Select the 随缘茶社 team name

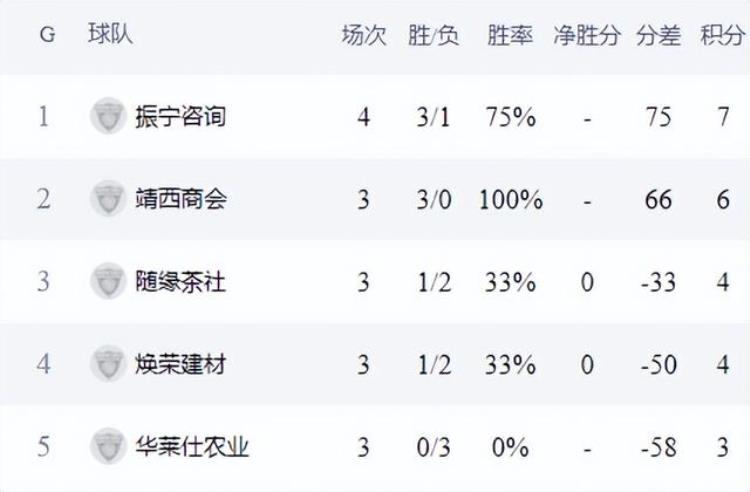click(181, 281)
